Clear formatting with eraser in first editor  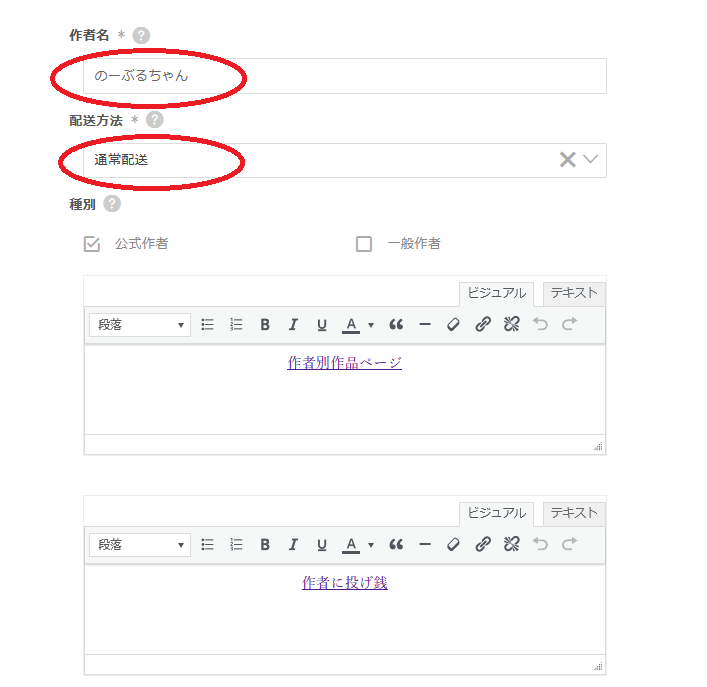(x=453, y=325)
